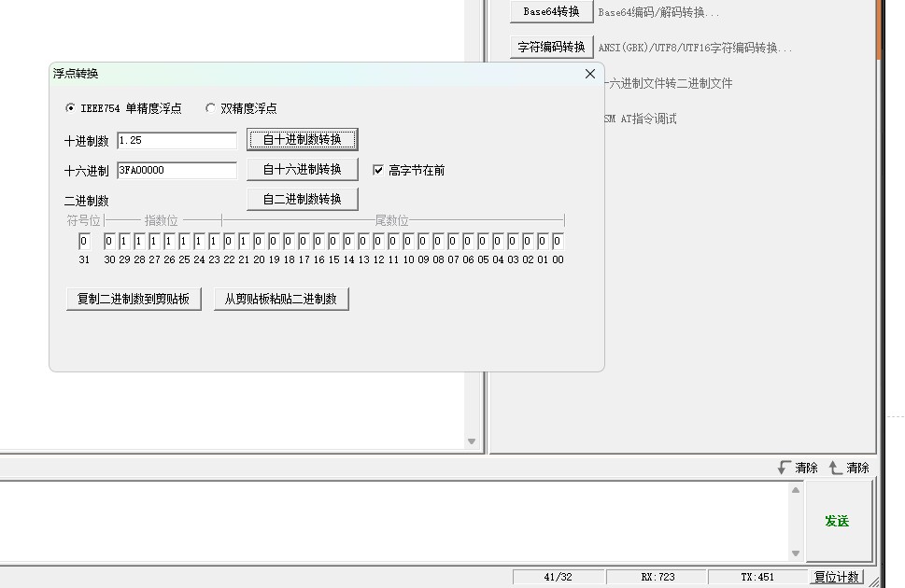905x588 pixels.
Task: Open Base64 conversion tool
Action: click(x=552, y=11)
